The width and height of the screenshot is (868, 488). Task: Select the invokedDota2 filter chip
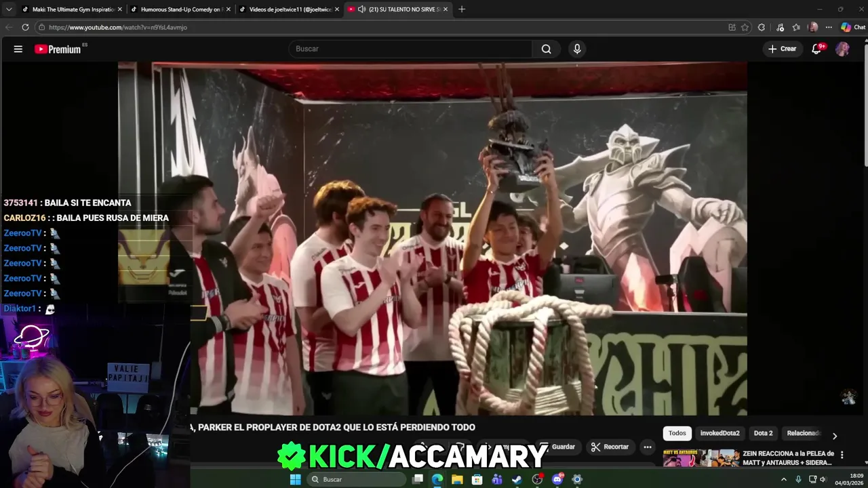(719, 433)
